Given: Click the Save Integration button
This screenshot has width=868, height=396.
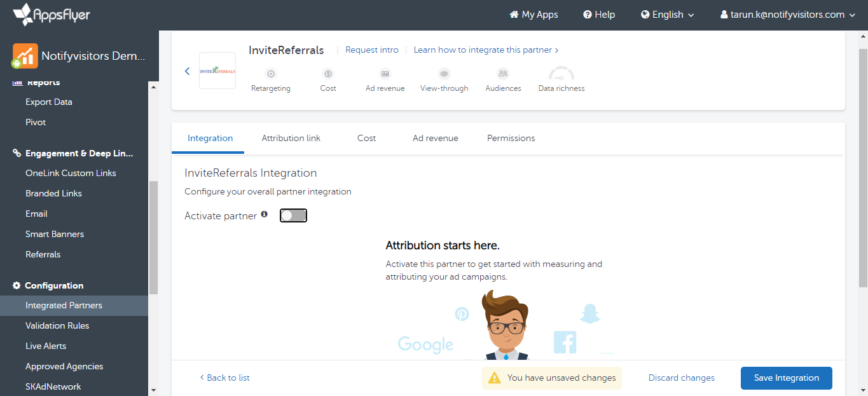Looking at the screenshot, I should [x=787, y=378].
